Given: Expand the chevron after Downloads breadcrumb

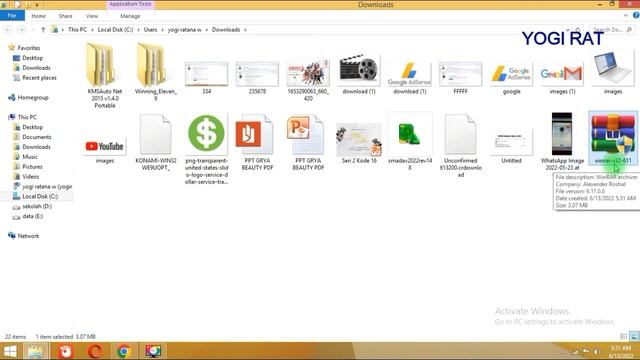Looking at the screenshot, I should click(245, 29).
